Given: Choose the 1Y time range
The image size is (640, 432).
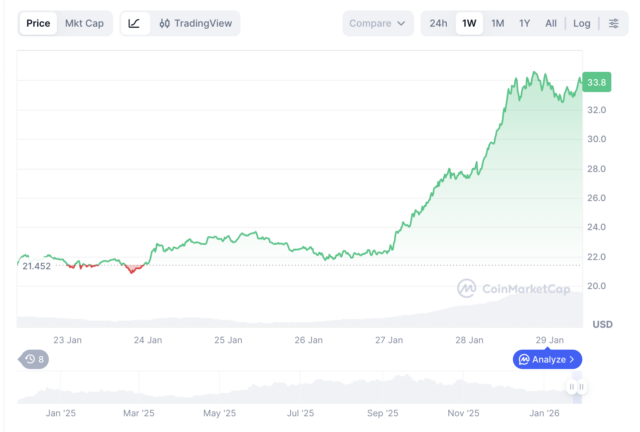Looking at the screenshot, I should pos(524,23).
